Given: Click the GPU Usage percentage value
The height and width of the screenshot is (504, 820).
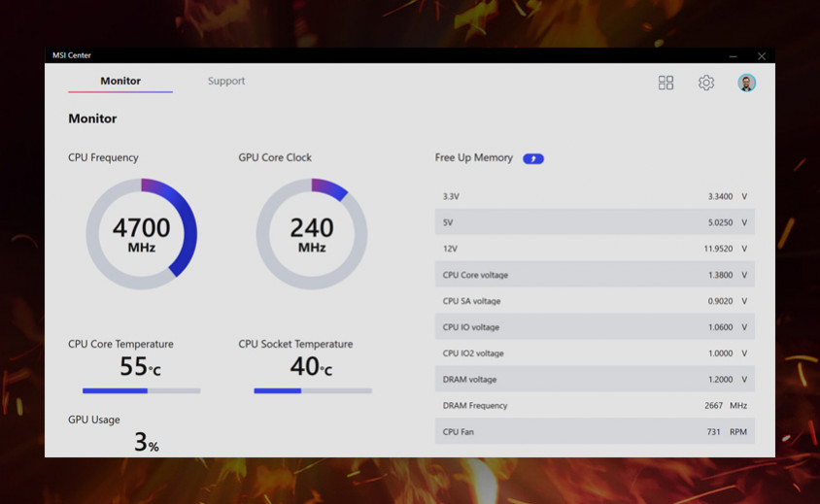Looking at the screenshot, I should [146, 443].
